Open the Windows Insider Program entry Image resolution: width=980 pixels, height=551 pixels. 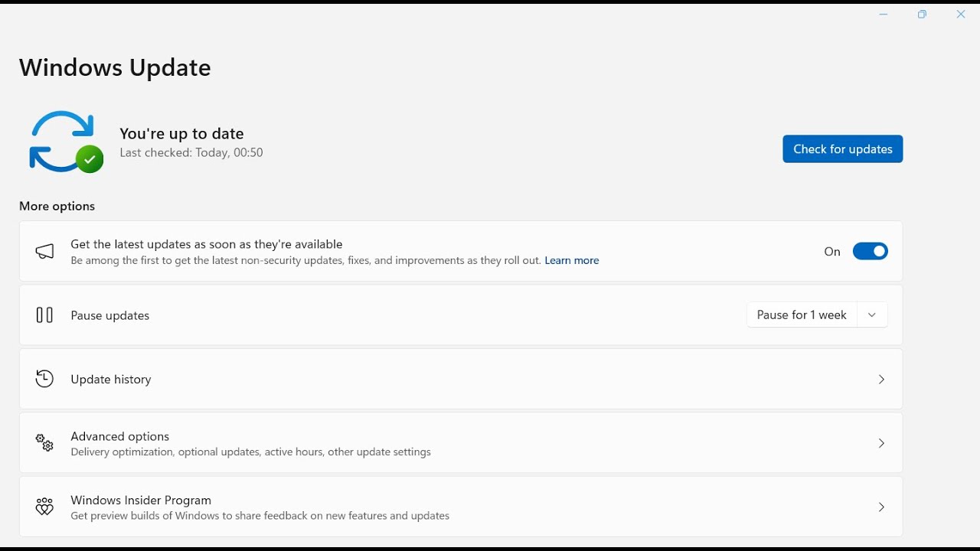pos(141,500)
